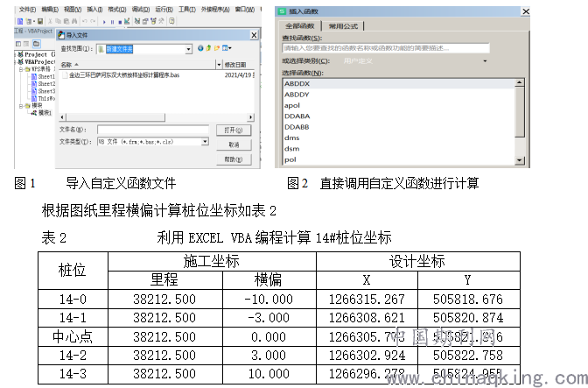This screenshot has height=388, width=588.
Task: Collapse the 模块 folder tree node
Action: [21, 106]
